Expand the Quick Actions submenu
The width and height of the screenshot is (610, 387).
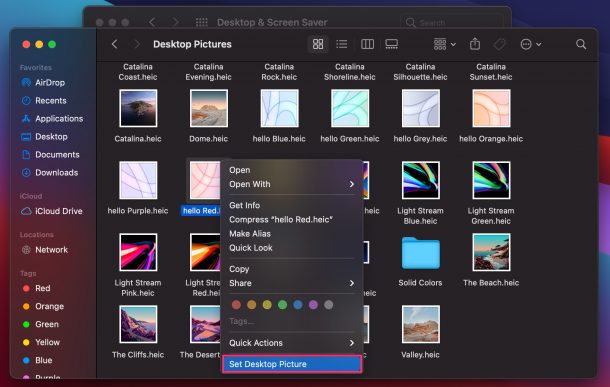point(292,343)
